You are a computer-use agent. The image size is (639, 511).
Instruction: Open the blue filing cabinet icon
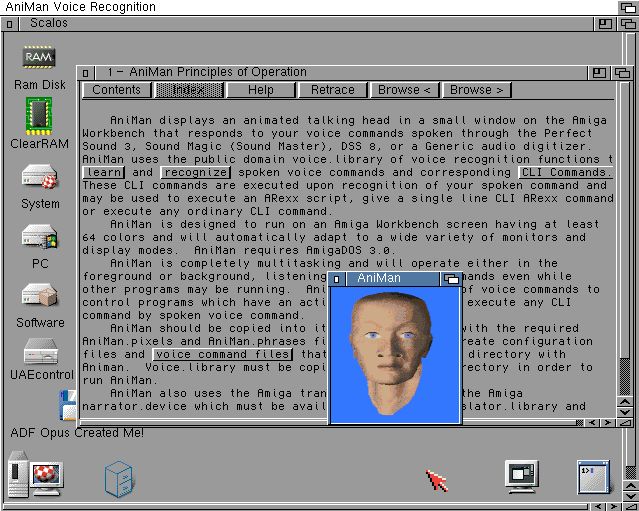coord(119,479)
